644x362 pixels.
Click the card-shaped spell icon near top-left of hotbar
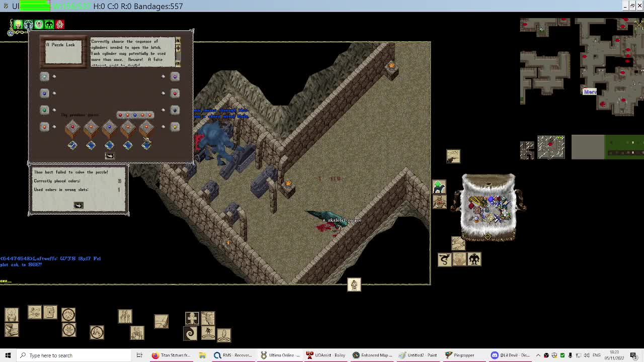click(x=50, y=312)
